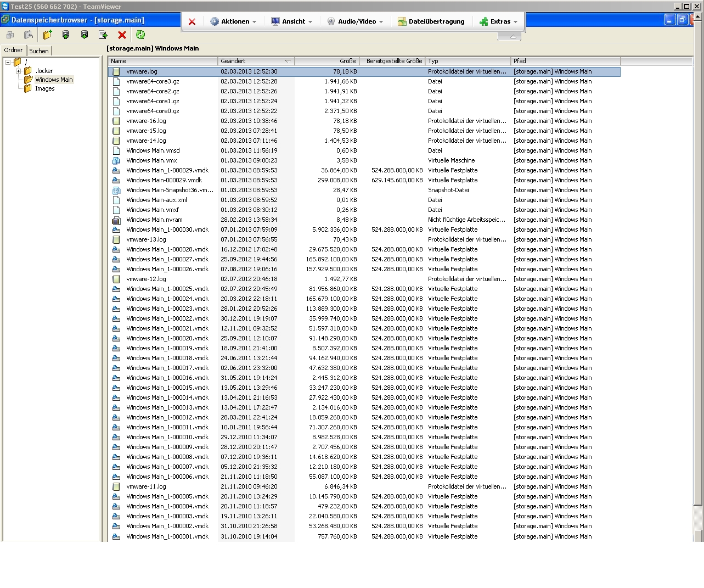704x588 pixels.
Task: Open the Ansicht menu in TeamViewer bar
Action: coord(292,21)
